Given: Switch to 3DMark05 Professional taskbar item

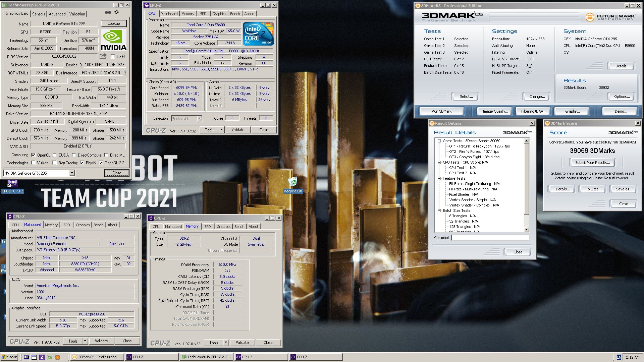Looking at the screenshot, I should 97,357.
